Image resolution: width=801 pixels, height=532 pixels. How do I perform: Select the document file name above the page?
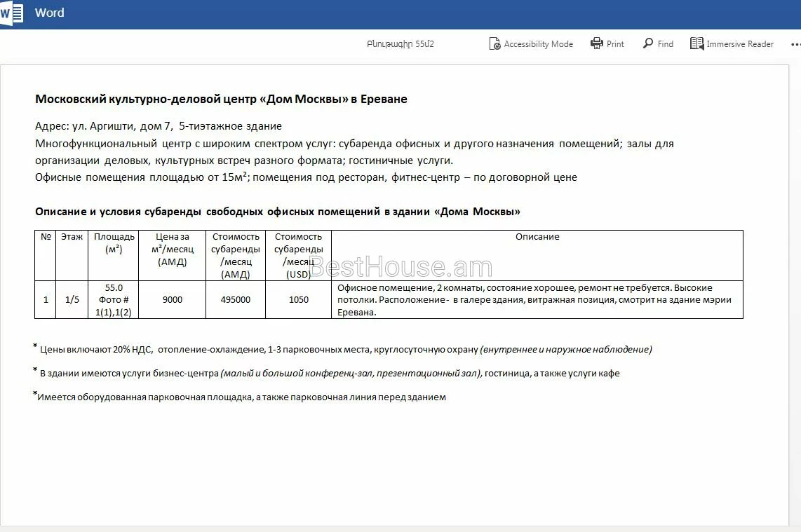tap(400, 44)
